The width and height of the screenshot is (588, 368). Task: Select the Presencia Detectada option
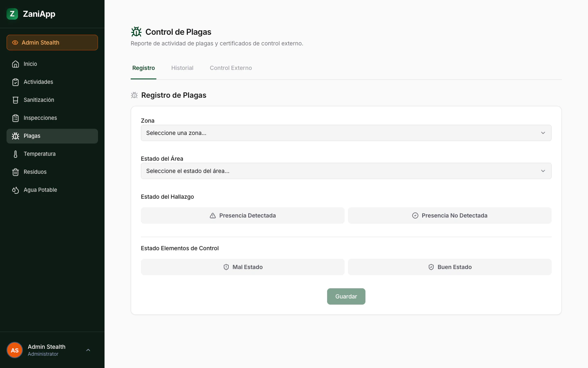(243, 215)
